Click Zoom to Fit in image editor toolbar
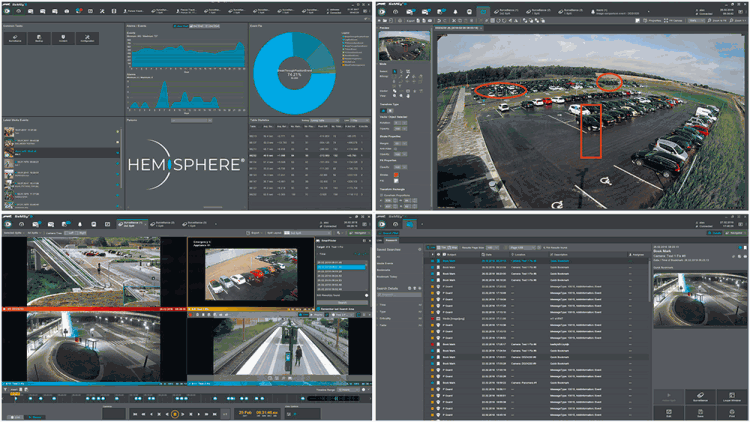 coord(719,21)
